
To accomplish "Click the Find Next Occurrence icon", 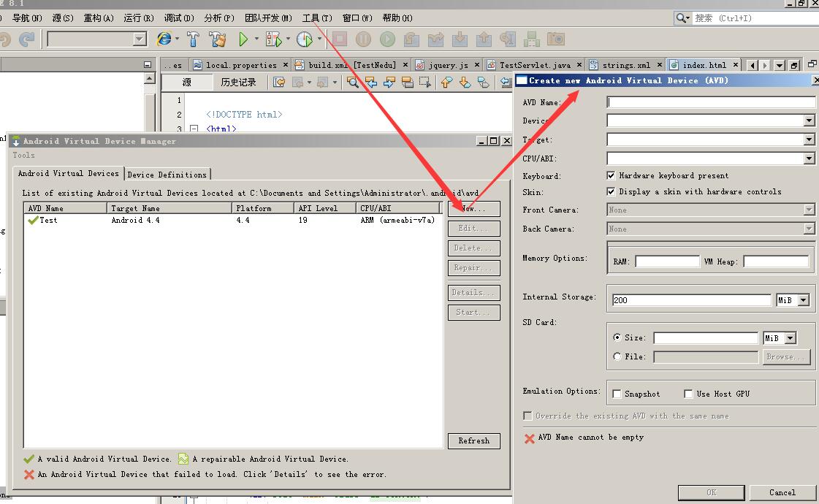I will (x=389, y=82).
